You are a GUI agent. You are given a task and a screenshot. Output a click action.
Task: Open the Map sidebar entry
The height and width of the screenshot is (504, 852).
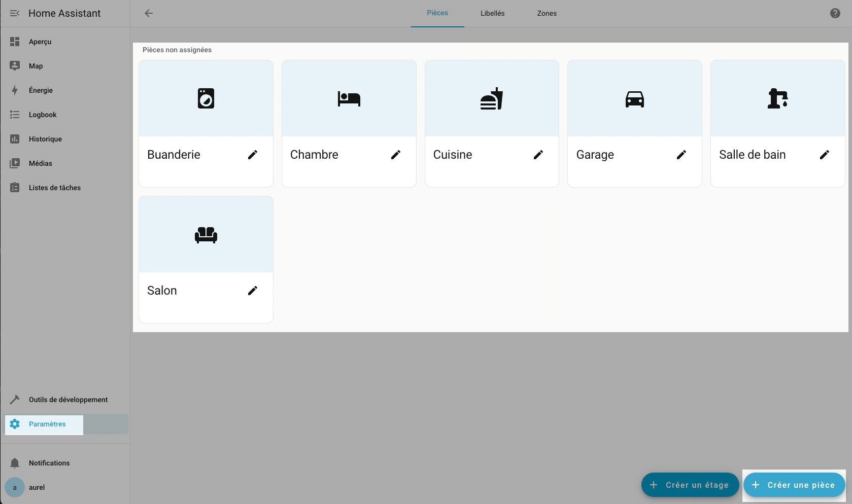pyautogui.click(x=65, y=66)
